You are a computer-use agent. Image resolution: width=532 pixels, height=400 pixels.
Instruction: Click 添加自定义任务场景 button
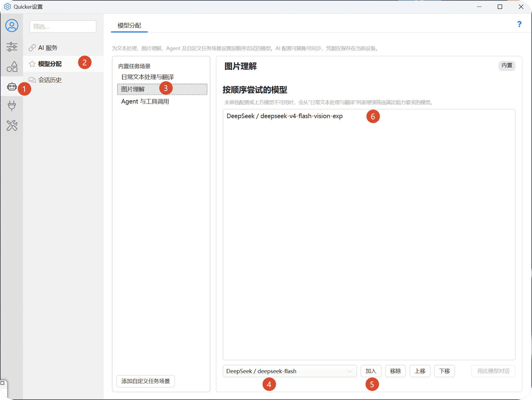146,381
